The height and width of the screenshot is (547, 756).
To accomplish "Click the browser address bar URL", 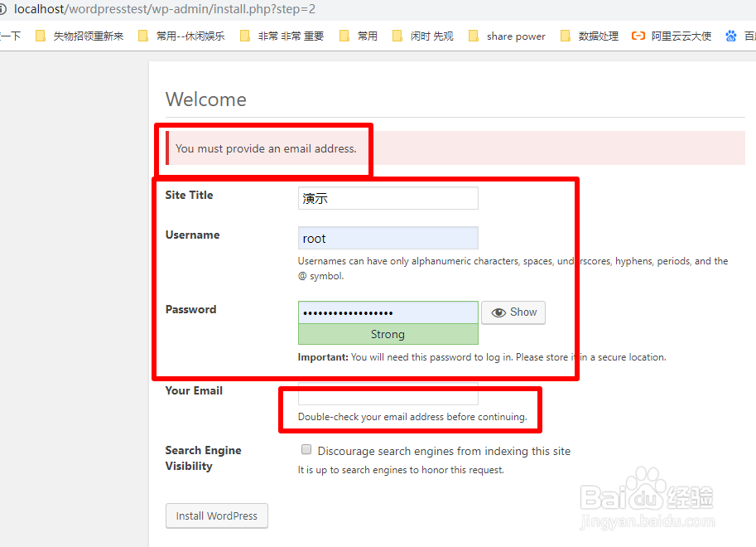I will pyautogui.click(x=165, y=9).
